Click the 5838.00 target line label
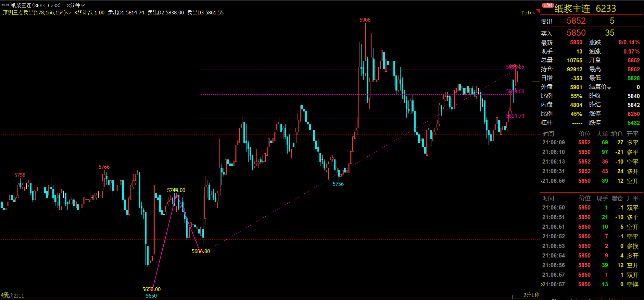644x300 pixels. click(515, 92)
